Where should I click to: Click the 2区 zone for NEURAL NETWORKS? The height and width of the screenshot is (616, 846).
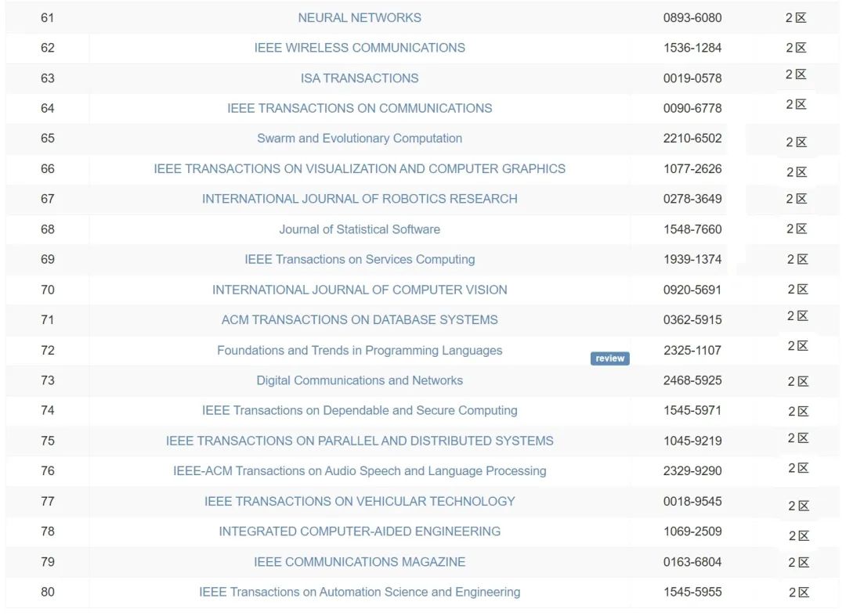(x=796, y=18)
